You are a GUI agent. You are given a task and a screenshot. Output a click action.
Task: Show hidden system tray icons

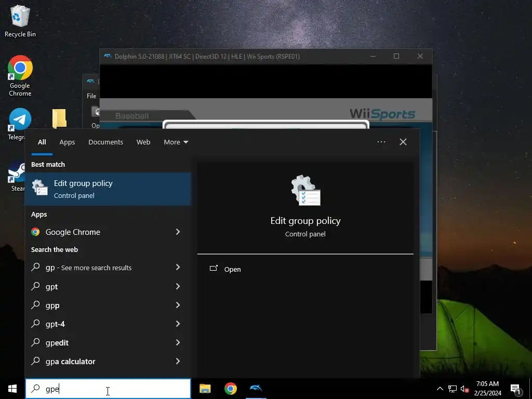point(440,389)
